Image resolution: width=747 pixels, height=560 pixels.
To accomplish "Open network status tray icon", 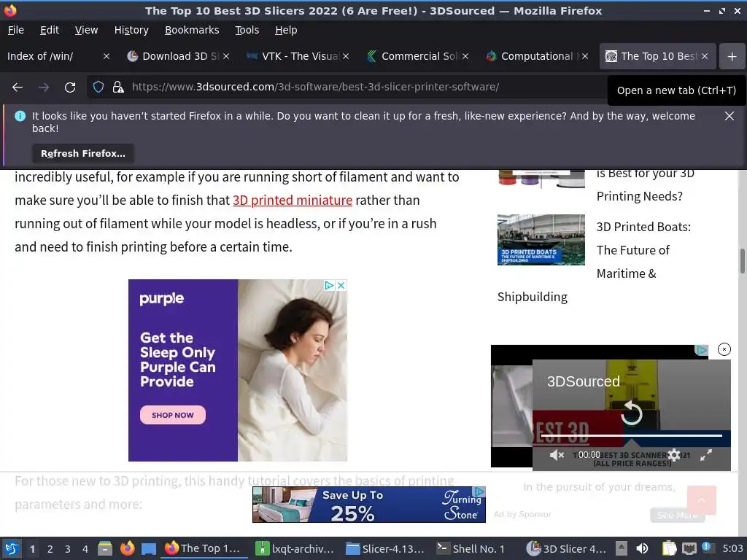I will (x=689, y=548).
